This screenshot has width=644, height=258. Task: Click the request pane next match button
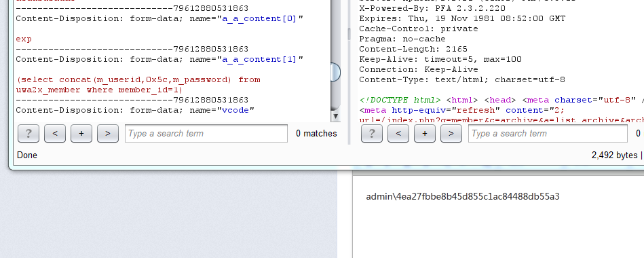point(108,134)
